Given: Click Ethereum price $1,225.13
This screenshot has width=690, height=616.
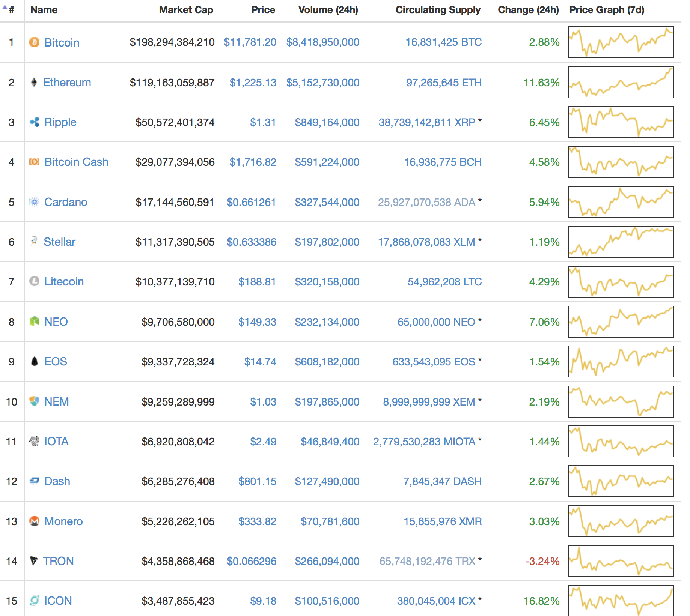Looking at the screenshot, I should tap(253, 82).
